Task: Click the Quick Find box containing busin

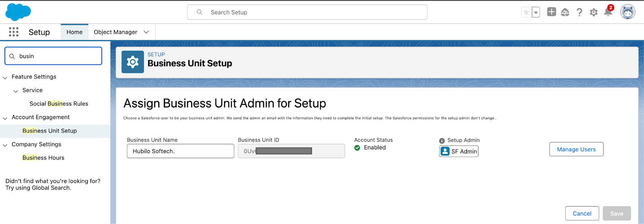Action: click(53, 56)
